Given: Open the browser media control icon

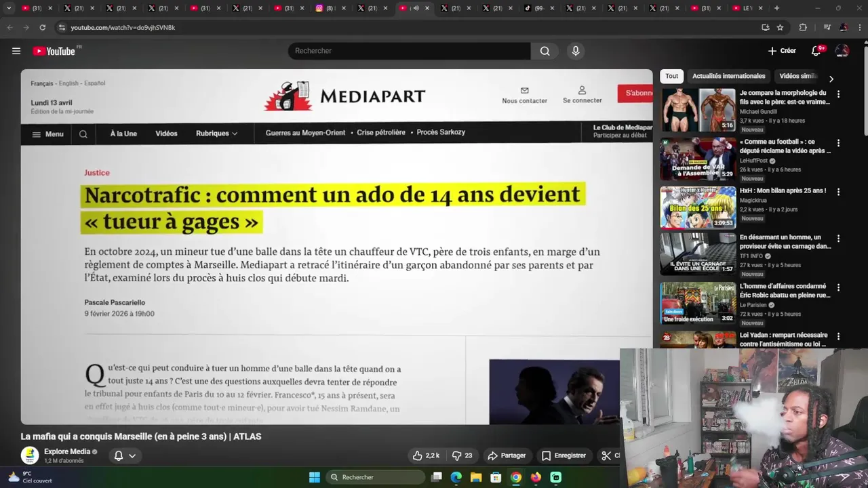Looking at the screenshot, I should click(827, 27).
